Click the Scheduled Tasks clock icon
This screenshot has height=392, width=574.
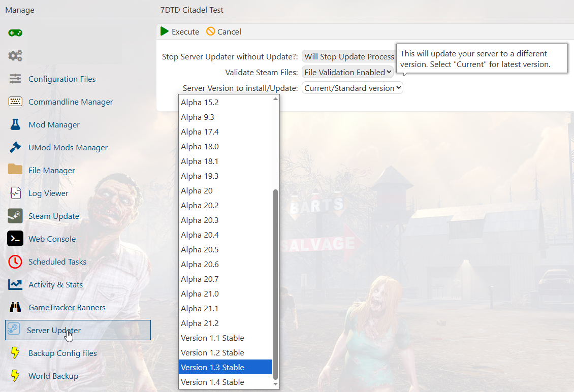pyautogui.click(x=15, y=262)
